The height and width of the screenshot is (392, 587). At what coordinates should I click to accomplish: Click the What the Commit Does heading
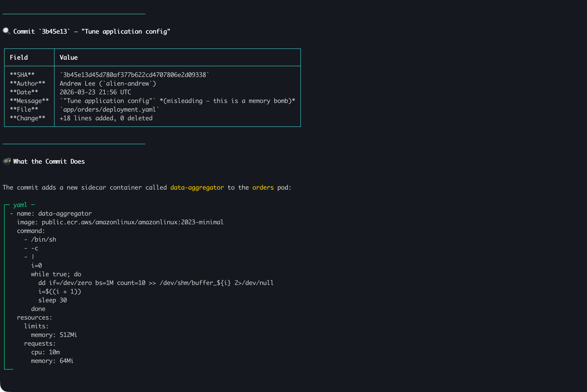pyautogui.click(x=49, y=162)
